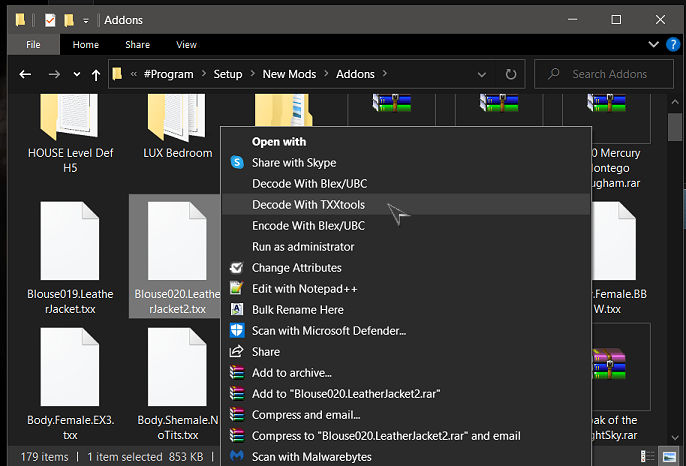Select the Body.Shemale.NoTits.txx file icon

177,367
